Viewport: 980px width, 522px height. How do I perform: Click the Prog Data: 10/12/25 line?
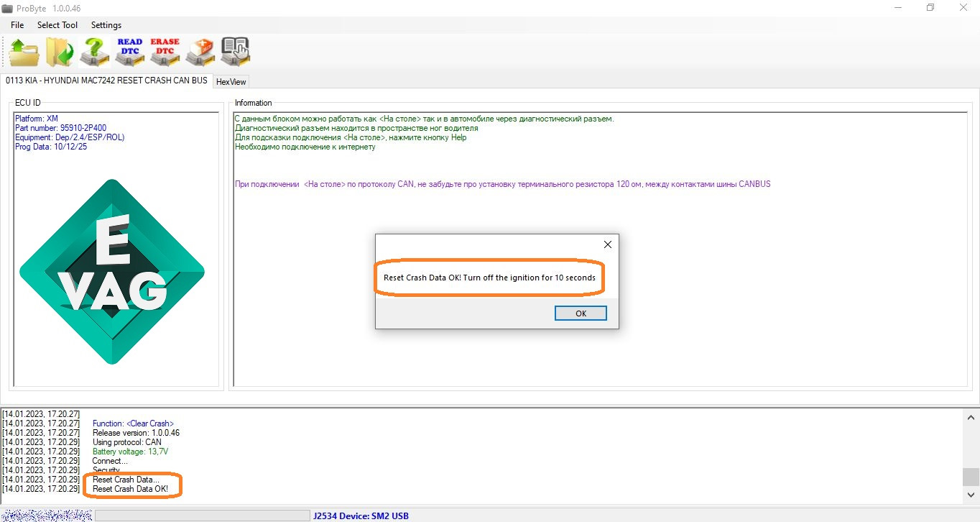tap(50, 147)
